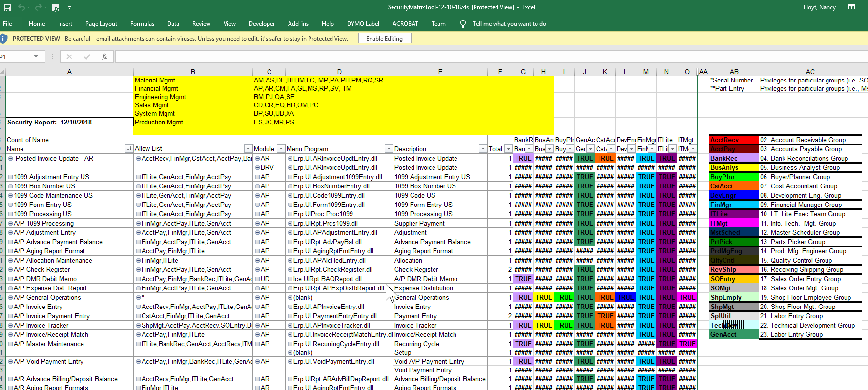Click the magenta ITMgt legend cell
868x390 pixels.
(x=734, y=223)
